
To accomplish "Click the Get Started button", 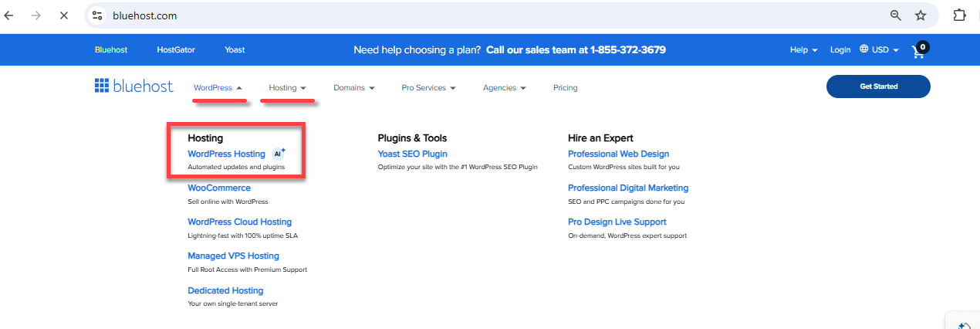I will (878, 86).
